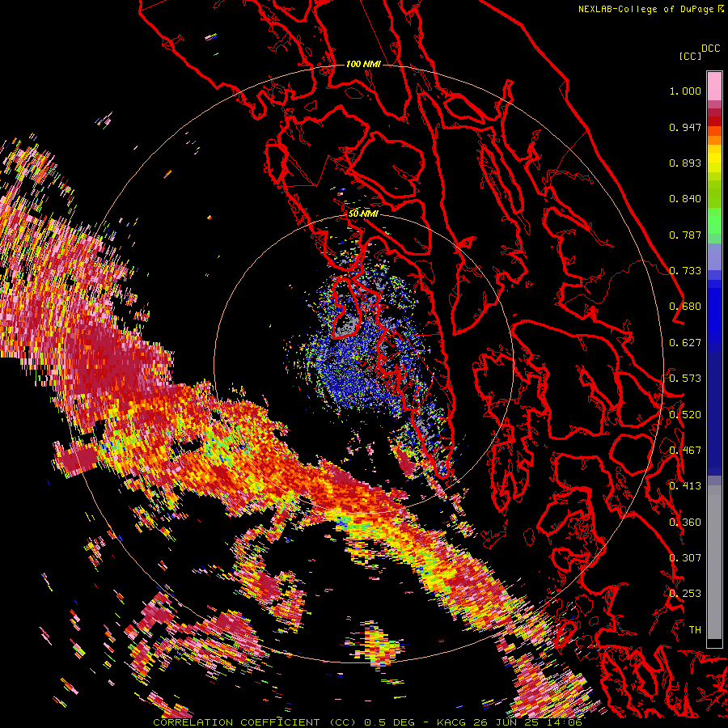This screenshot has width=728, height=728.
Task: Click the 0.360 value on the scale
Action: (x=685, y=523)
